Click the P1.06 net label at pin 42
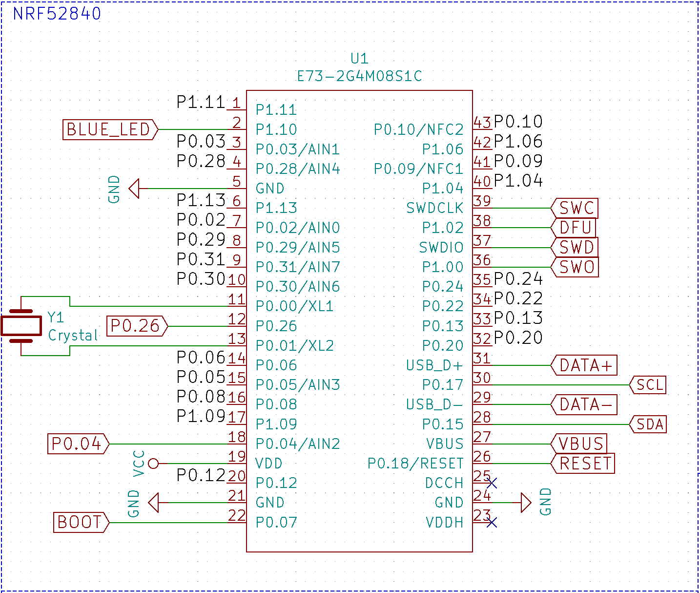 tap(518, 141)
